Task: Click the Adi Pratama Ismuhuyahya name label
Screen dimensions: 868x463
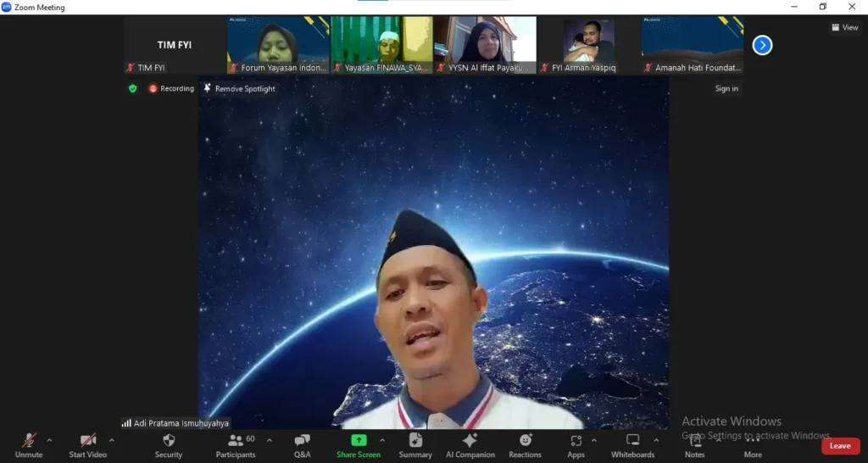Action: coord(181,423)
